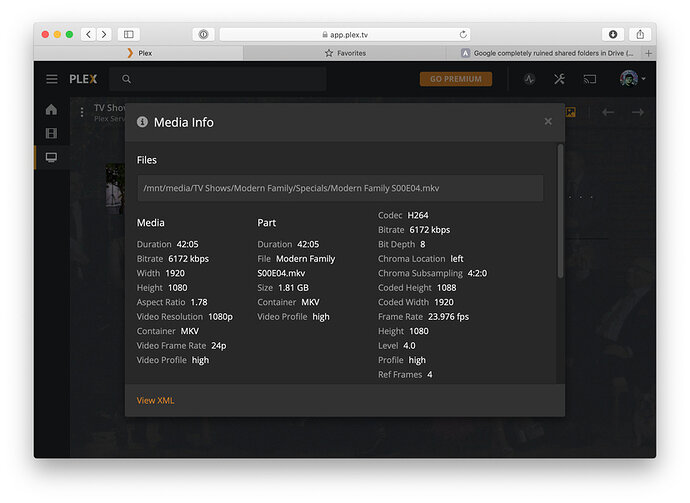Click the Video Frame Rate 24p value
The height and width of the screenshot is (503, 690).
pyautogui.click(x=219, y=346)
